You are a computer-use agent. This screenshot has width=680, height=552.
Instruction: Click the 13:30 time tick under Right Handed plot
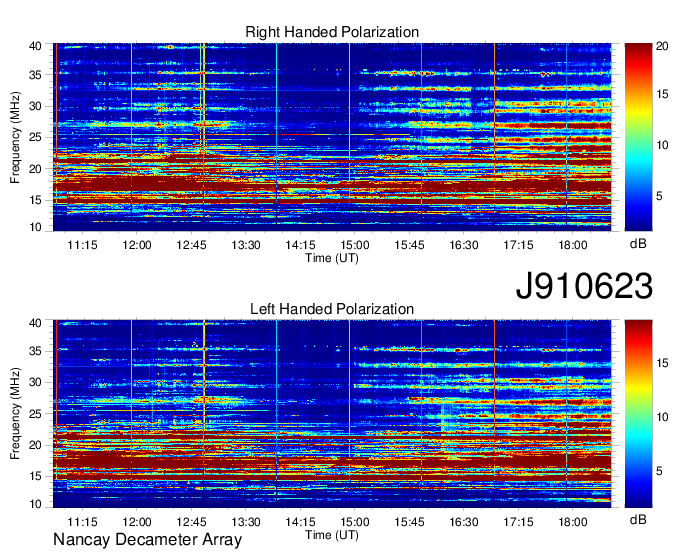click(246, 245)
